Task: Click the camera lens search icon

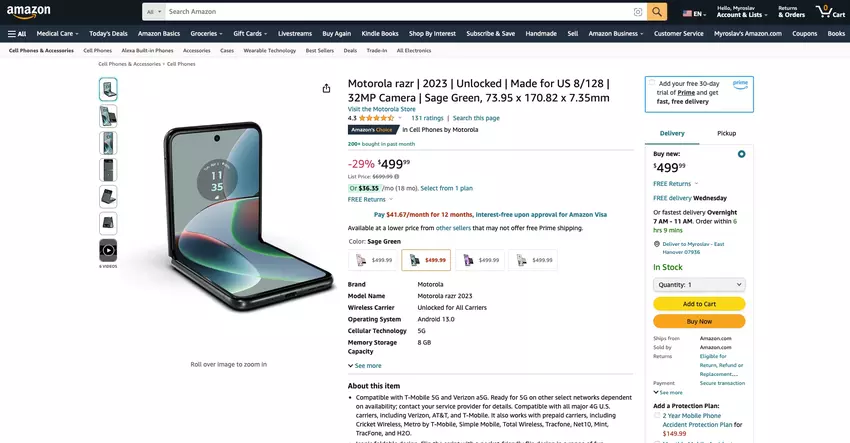Action: click(637, 12)
